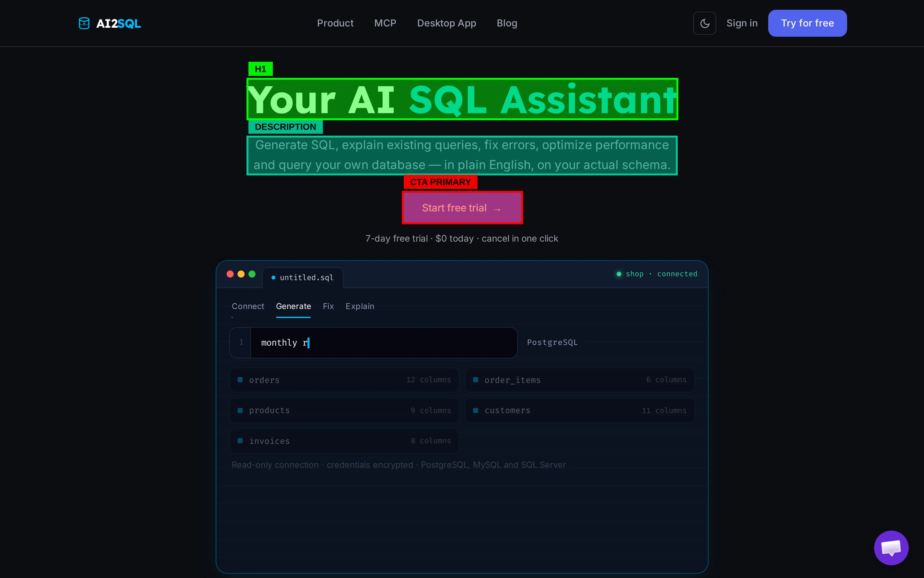924x578 pixels.
Task: Switch to the Generate tab
Action: pyautogui.click(x=293, y=306)
